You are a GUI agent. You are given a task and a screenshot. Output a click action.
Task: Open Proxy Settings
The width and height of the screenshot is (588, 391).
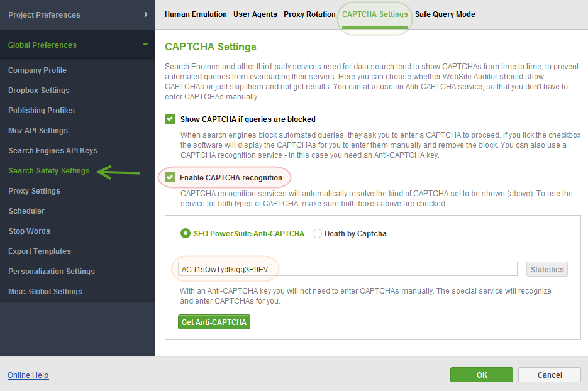click(34, 191)
